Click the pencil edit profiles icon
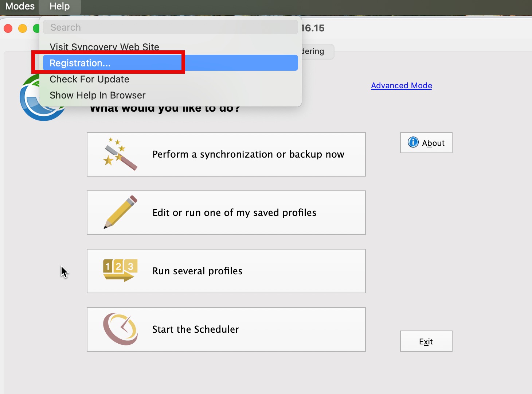Image resolution: width=532 pixels, height=394 pixels. [120, 212]
